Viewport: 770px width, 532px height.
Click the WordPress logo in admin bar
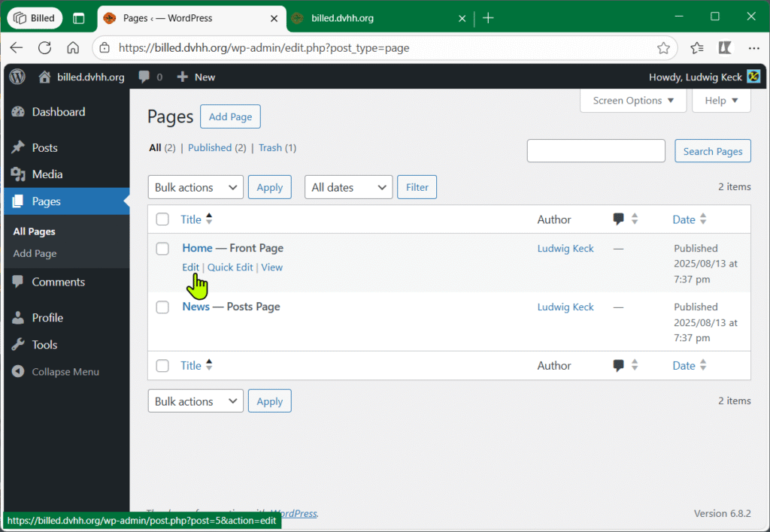pos(17,77)
